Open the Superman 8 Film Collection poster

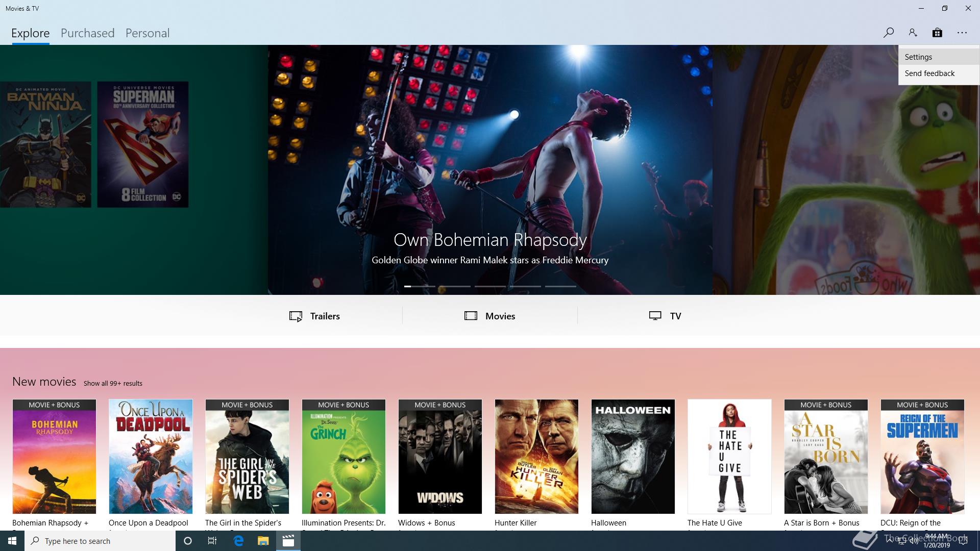(x=143, y=144)
